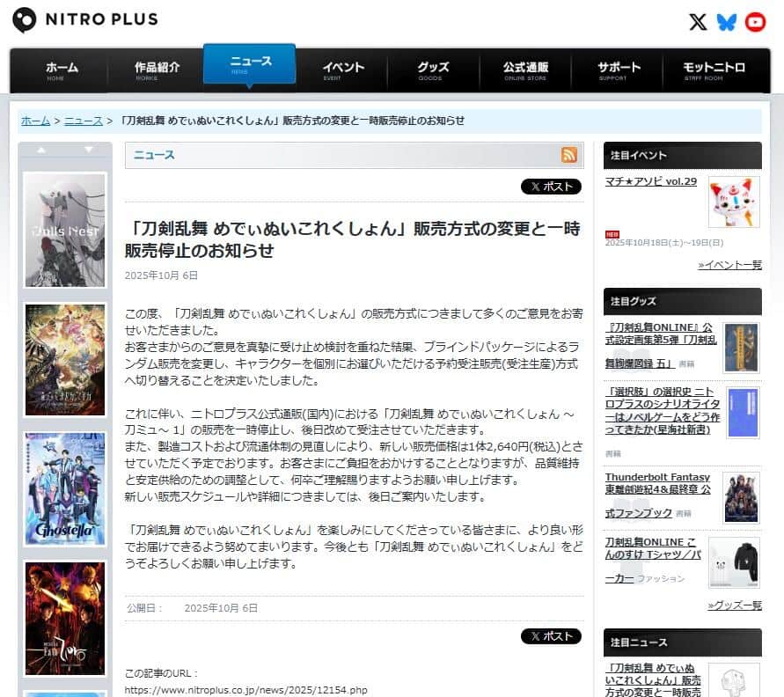Open the Bluesky butterfly icon
Screen dimensions: 784x697
pyautogui.click(x=728, y=23)
